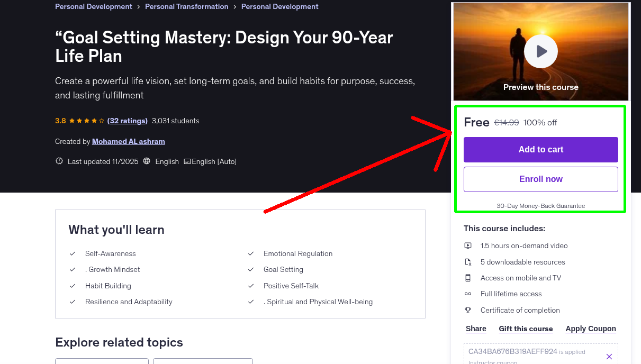
Task: Select Gift this course
Action: coord(526,329)
